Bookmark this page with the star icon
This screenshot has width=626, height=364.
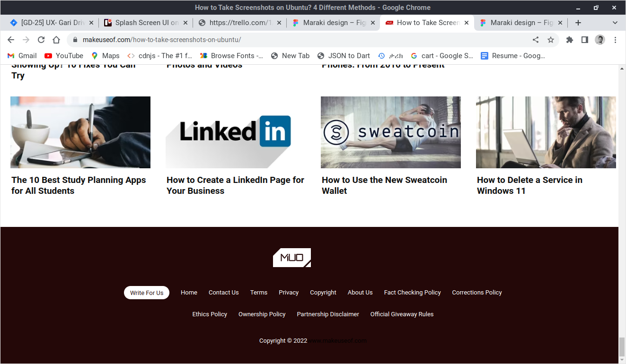coord(551,40)
